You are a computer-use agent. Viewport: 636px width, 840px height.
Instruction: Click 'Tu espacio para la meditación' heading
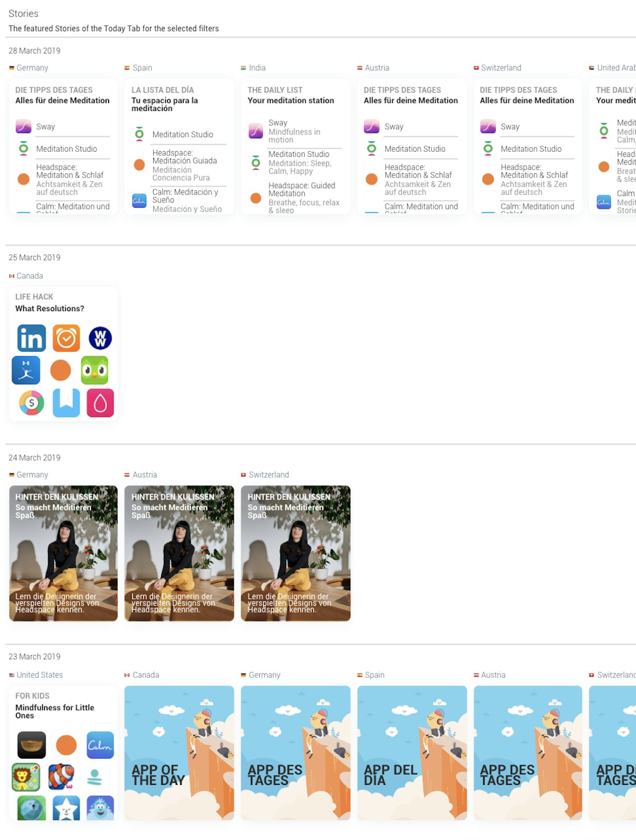point(165,104)
